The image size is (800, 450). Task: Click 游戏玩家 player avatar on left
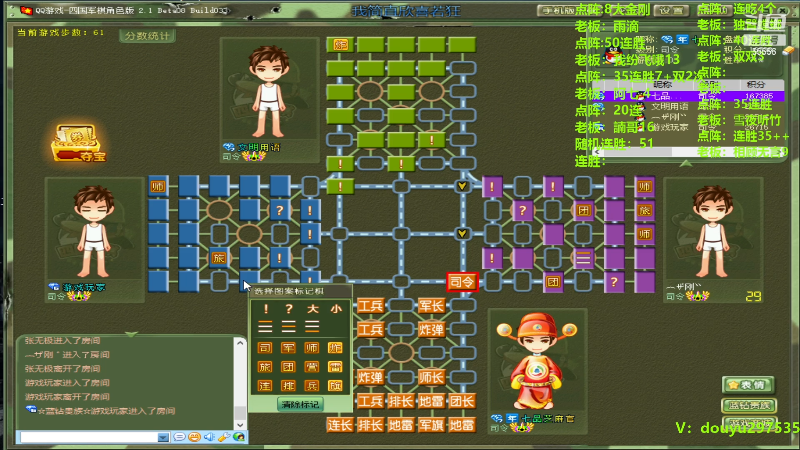pos(94,232)
